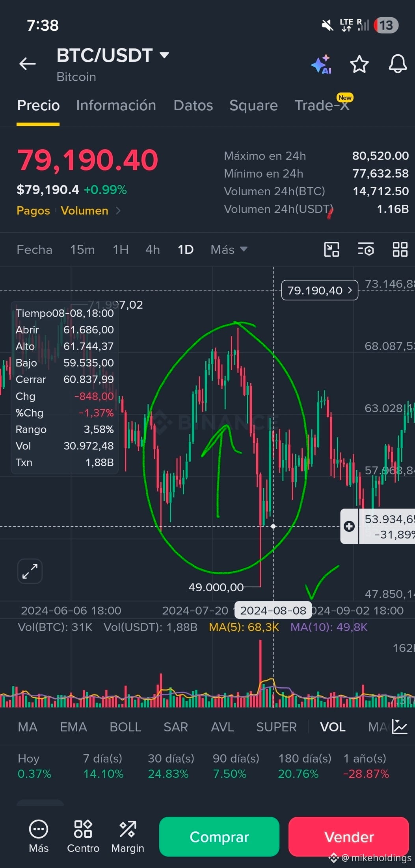The height and width of the screenshot is (868, 415).
Task: Open the Trade-X tab
Action: point(322,105)
